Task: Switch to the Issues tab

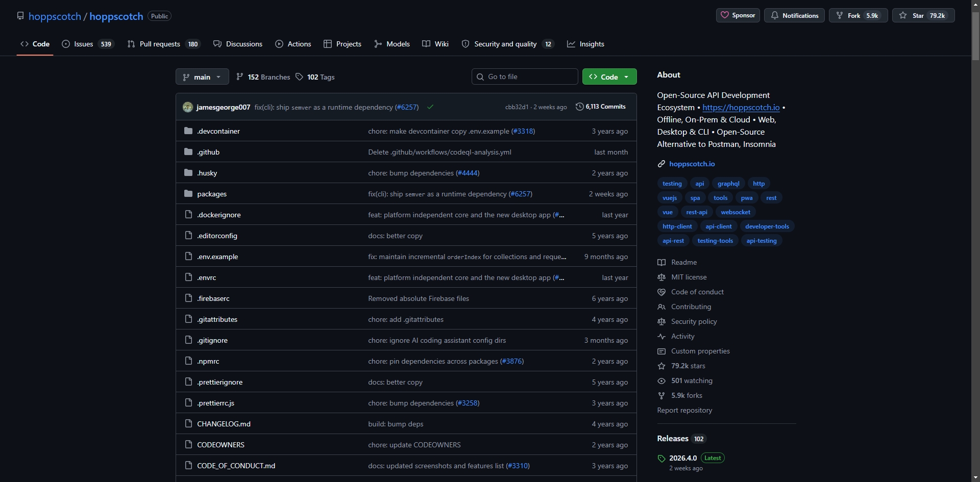Action: click(x=88, y=44)
